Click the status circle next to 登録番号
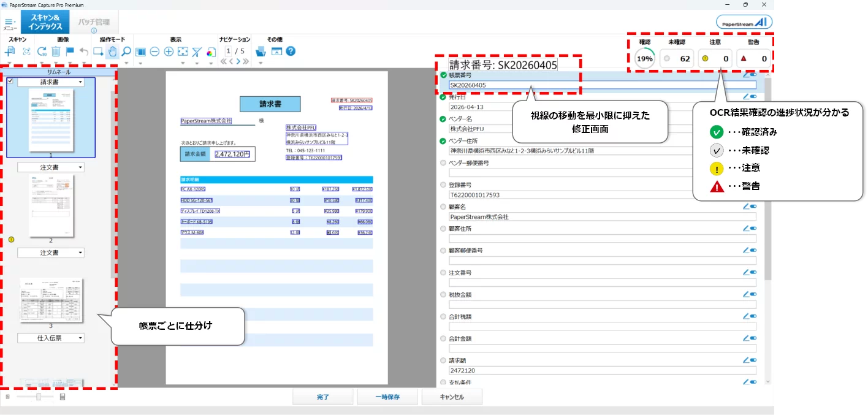 point(443,185)
